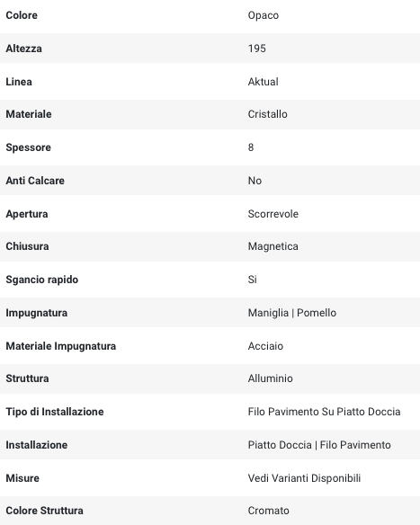This screenshot has height=525, width=420.
Task: Select the Maniglia | Pomello value
Action: (x=292, y=313)
